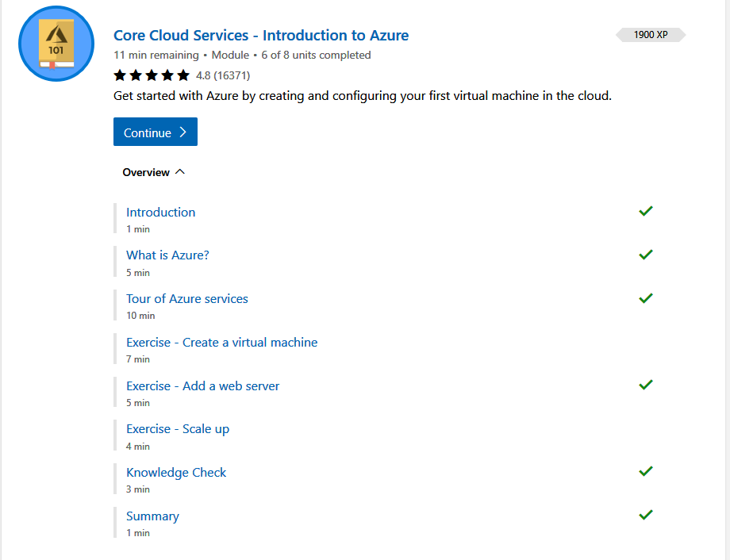Click the module badge icon with 101 book
This screenshot has width=730, height=560.
[56, 44]
